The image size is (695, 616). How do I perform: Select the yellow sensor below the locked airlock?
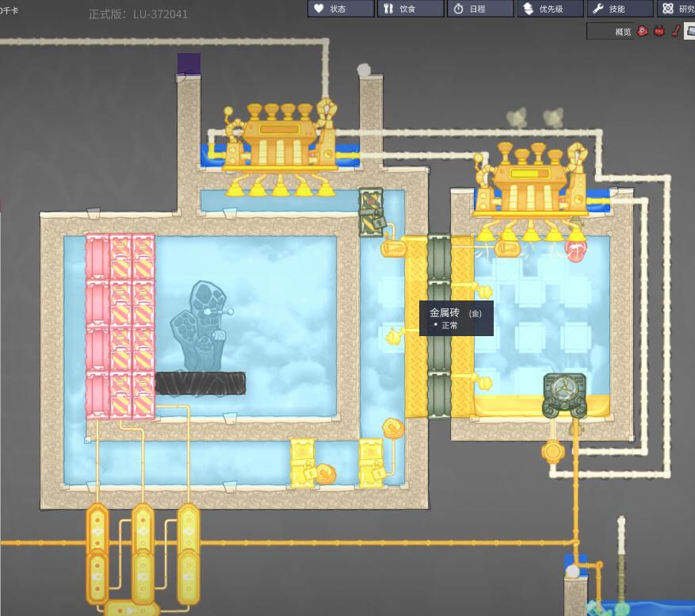pos(393,247)
